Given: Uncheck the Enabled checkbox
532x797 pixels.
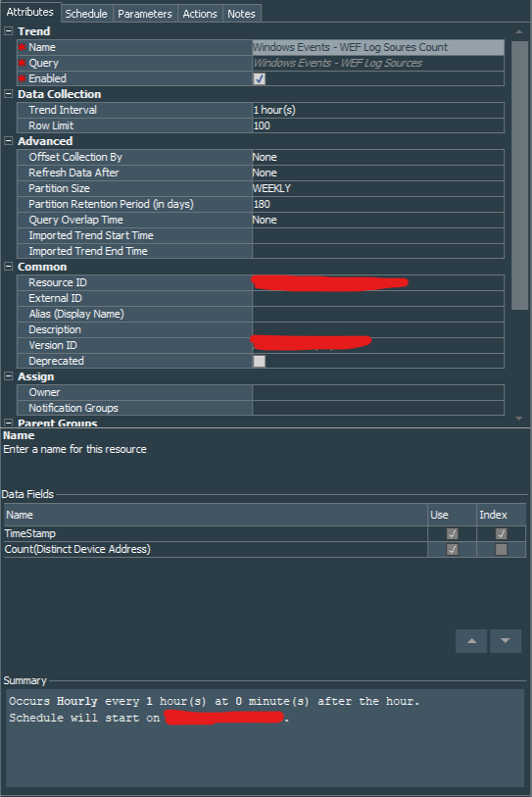Looking at the screenshot, I should [259, 78].
